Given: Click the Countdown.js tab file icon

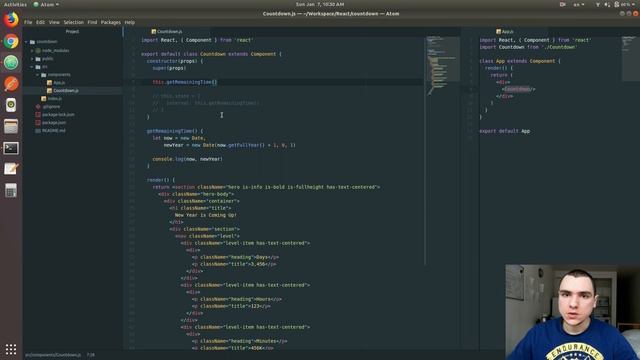Looking at the screenshot, I should pos(153,31).
